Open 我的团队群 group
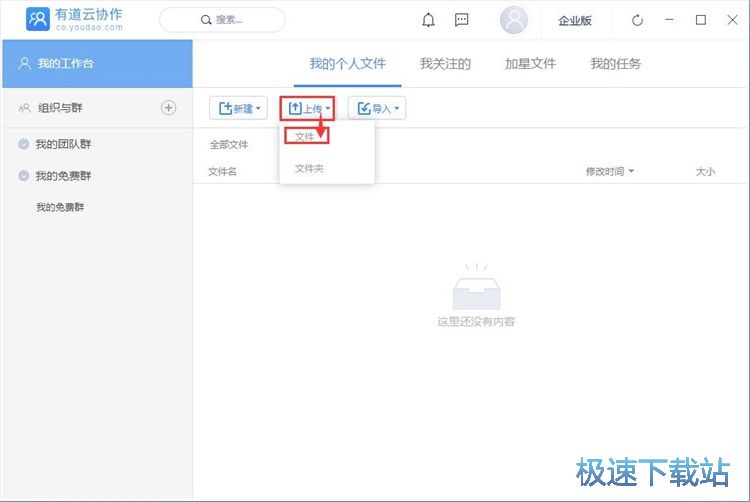750x502 pixels. click(63, 144)
